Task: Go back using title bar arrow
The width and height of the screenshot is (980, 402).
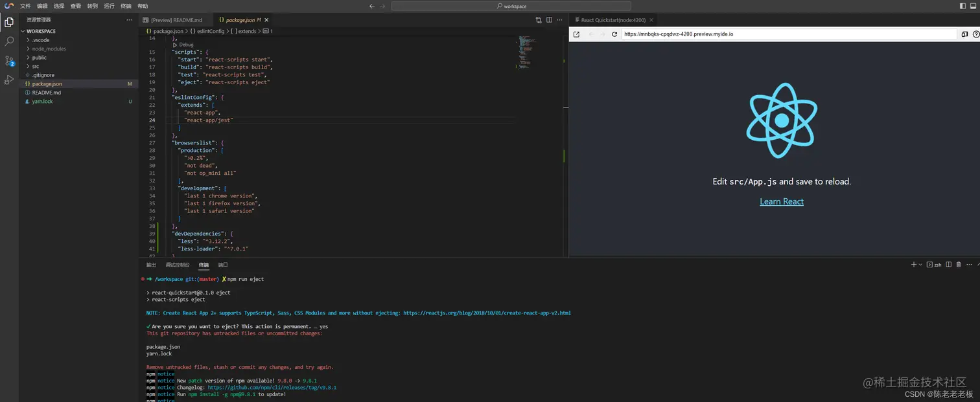Action: 372,6
